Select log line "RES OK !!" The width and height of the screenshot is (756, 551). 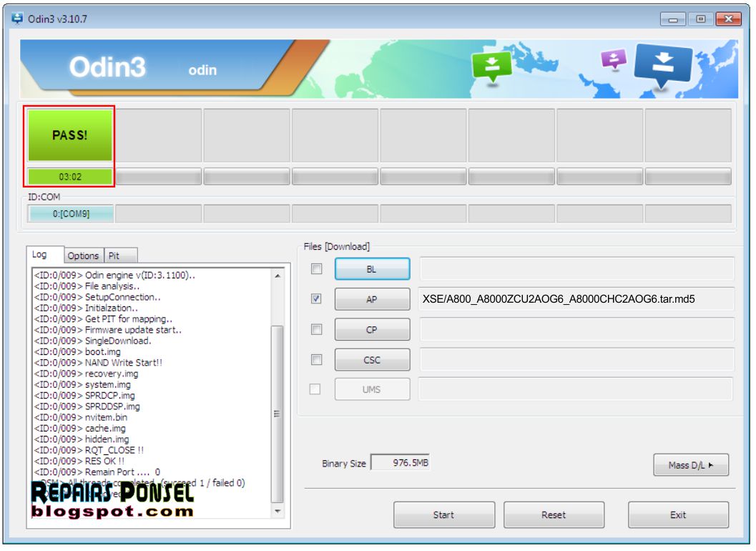79,462
